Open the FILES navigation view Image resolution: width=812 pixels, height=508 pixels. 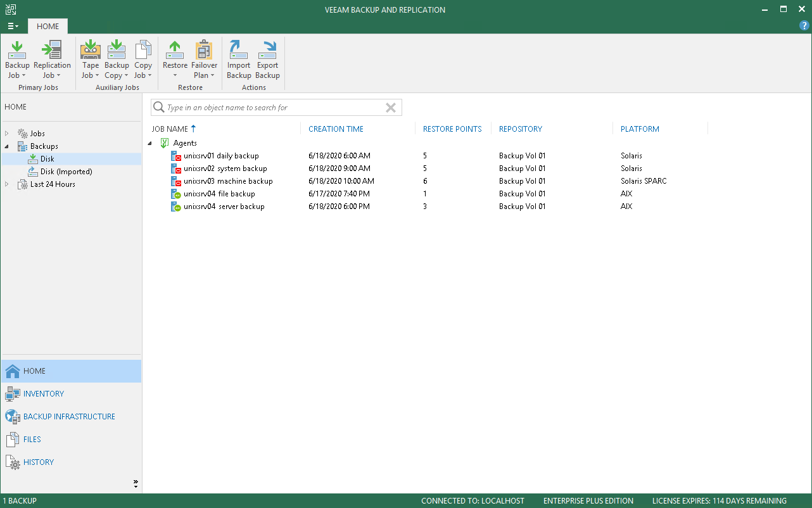(x=71, y=440)
